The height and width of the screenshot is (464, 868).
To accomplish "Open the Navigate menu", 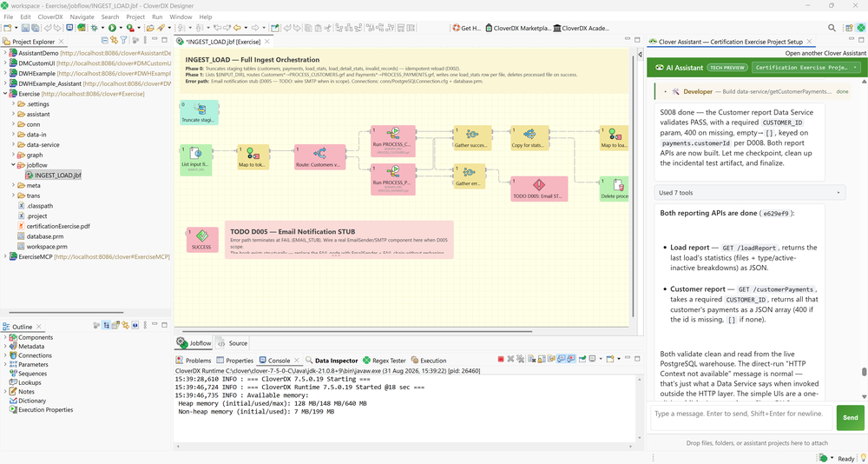I will click(82, 17).
